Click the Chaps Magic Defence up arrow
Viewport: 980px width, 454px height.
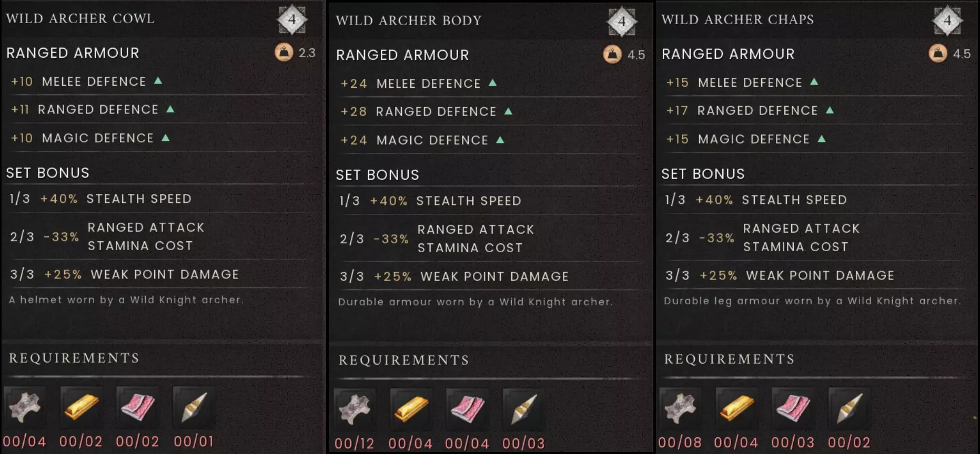[822, 139]
